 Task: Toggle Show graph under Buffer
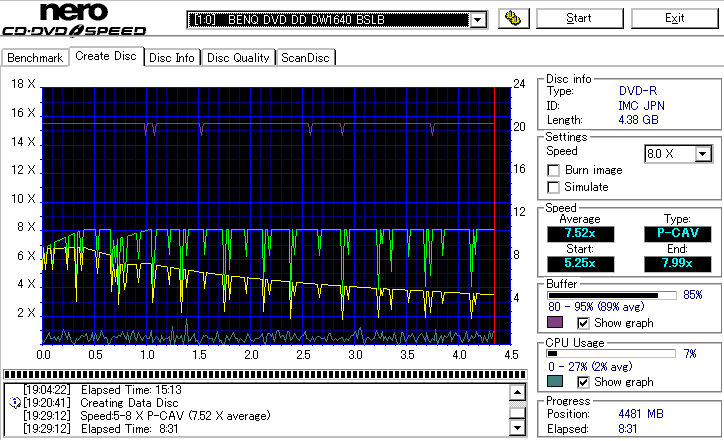click(584, 323)
